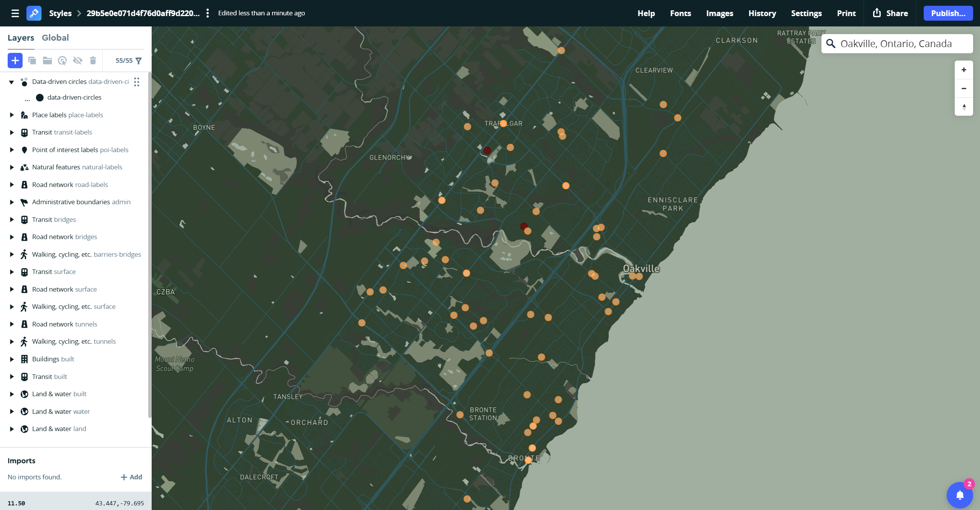980x510 pixels.
Task: Open notifications via the bell icon
Action: [x=959, y=495]
